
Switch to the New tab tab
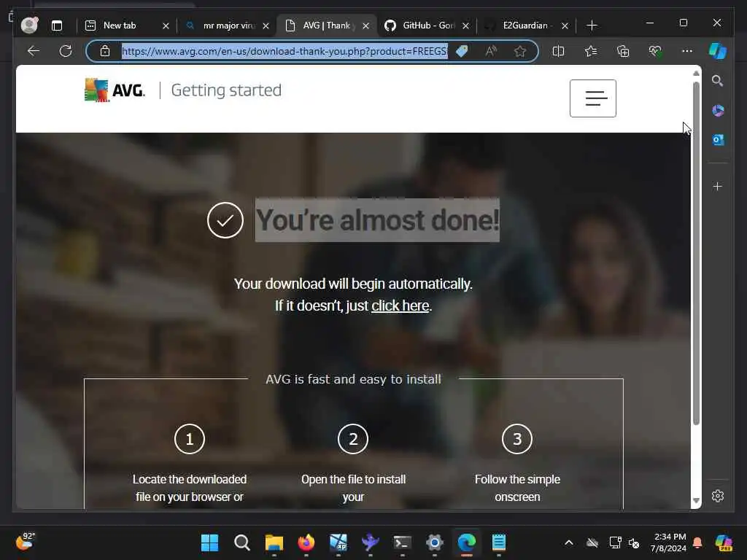[x=120, y=26]
